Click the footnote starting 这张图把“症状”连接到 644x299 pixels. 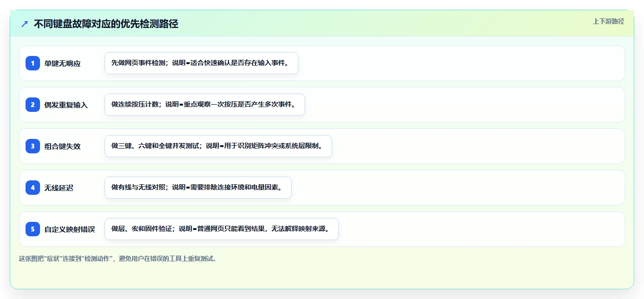point(118,259)
